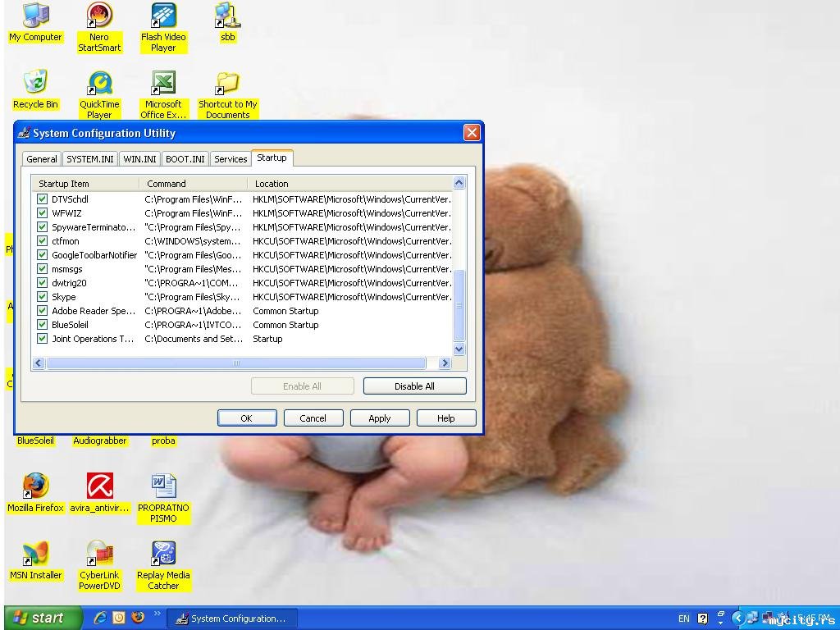Uncheck Joint Operations startup item
Viewport: 840px width, 630px height.
tap(42, 338)
